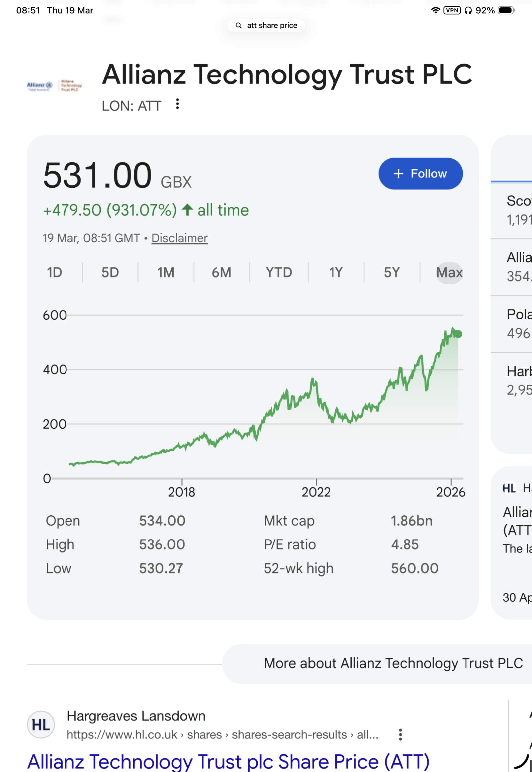This screenshot has height=772, width=532.
Task: Switch chart to 1D range
Action: coord(54,272)
